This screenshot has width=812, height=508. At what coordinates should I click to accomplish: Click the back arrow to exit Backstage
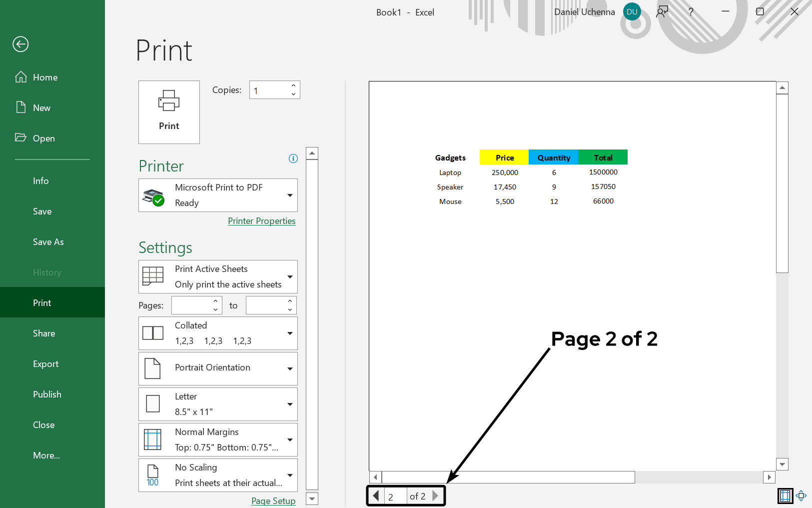[x=20, y=44]
